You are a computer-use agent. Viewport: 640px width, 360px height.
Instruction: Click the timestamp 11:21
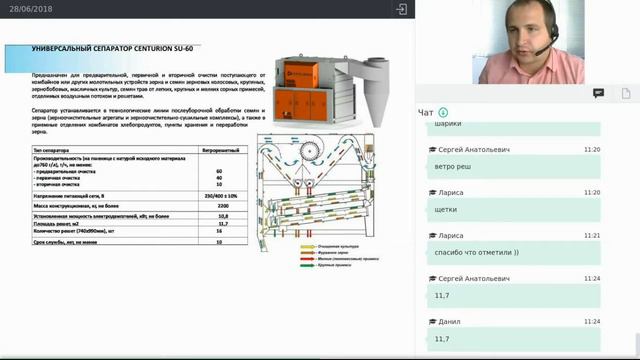592,236
